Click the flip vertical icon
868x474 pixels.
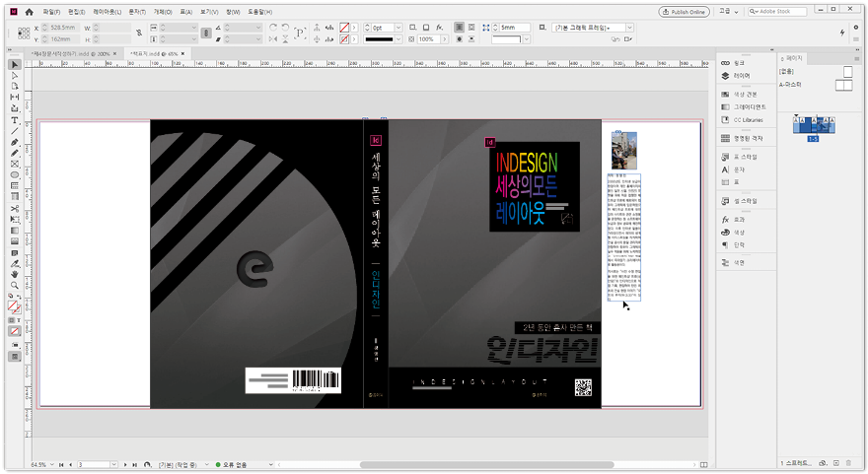coord(285,39)
